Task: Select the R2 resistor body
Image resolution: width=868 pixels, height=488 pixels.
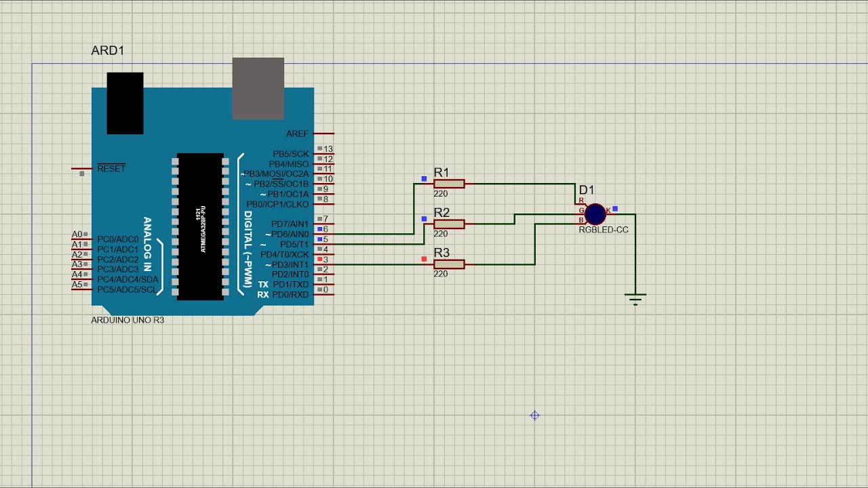Action: click(449, 224)
